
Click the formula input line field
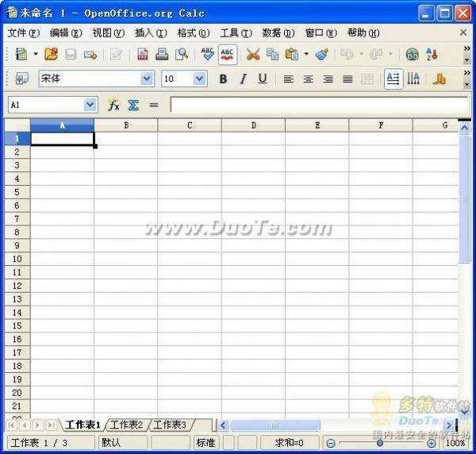click(317, 105)
